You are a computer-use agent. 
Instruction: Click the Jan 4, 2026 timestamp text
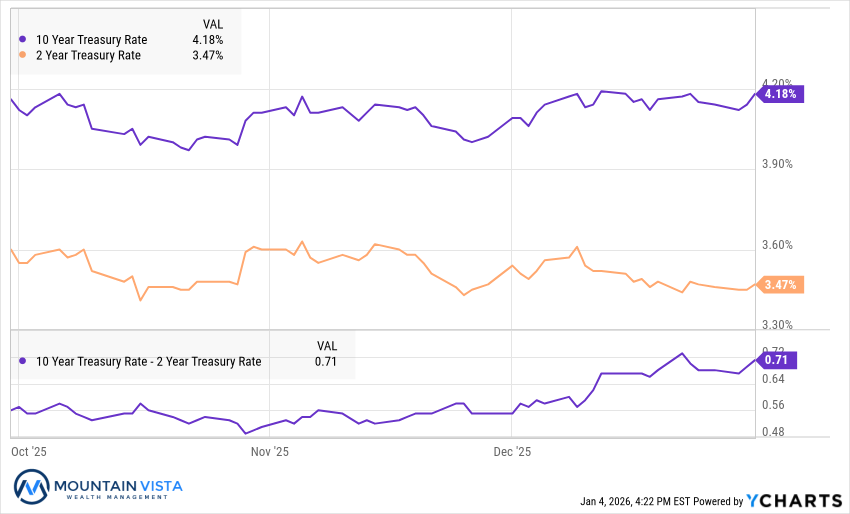click(636, 501)
